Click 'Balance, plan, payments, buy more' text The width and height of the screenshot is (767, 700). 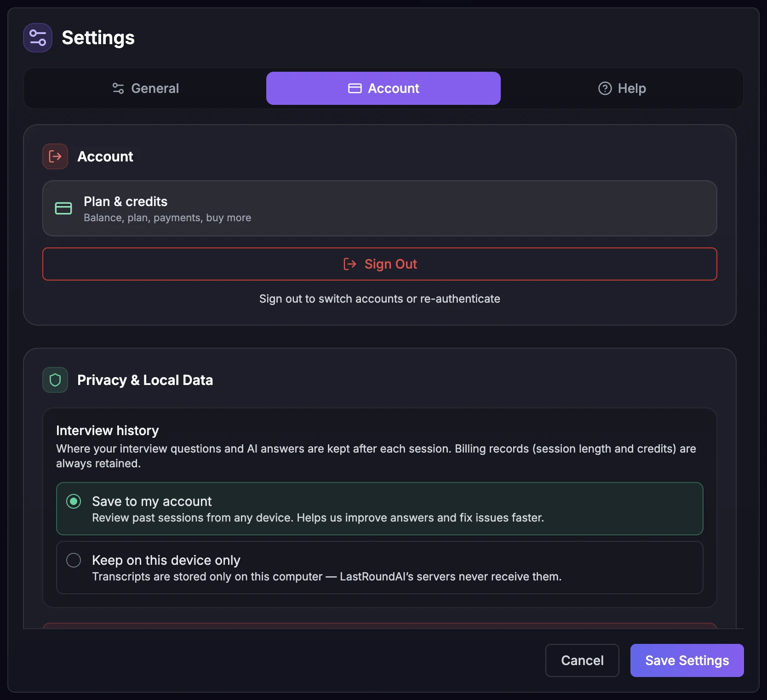pos(167,218)
